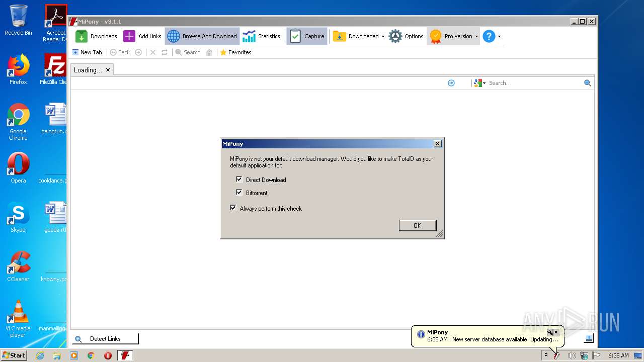Image resolution: width=644 pixels, height=362 pixels.
Task: Open Acrobat Reader desktop shortcut
Action: pos(55,23)
